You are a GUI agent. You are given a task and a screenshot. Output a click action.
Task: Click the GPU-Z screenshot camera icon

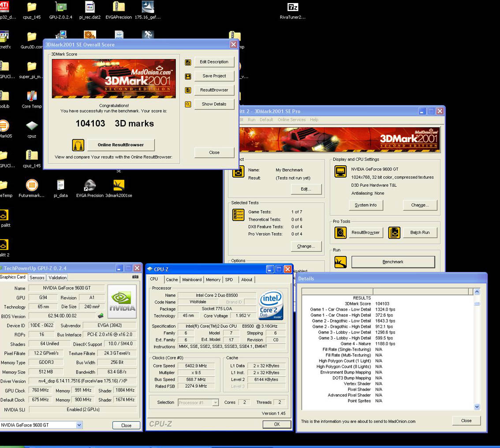point(135,277)
